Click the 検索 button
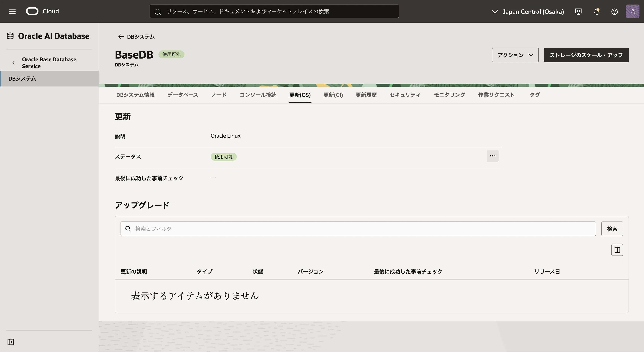The height and width of the screenshot is (352, 644). point(612,229)
